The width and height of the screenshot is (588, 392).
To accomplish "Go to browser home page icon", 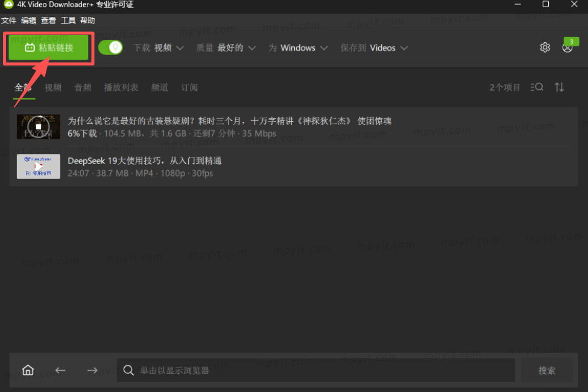I will pos(28,370).
